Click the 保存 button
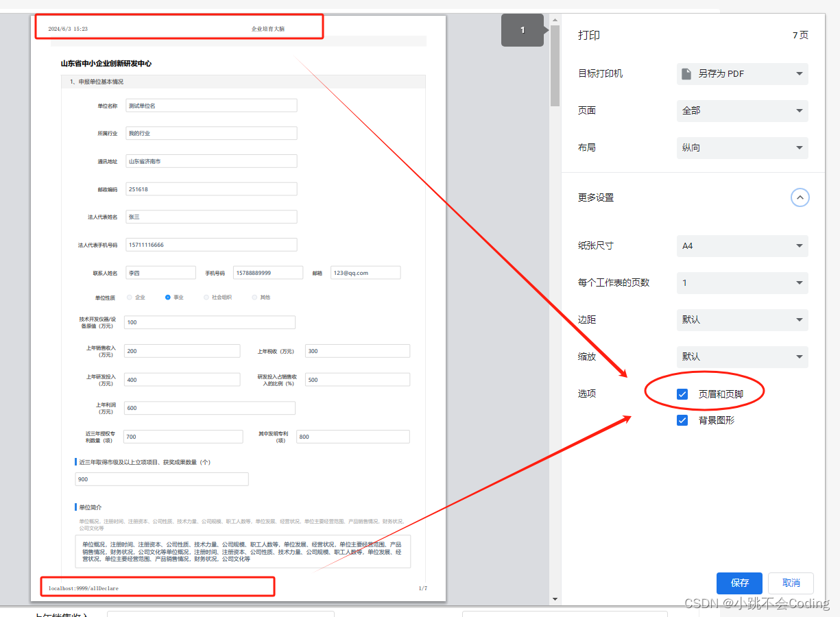 coord(739,583)
